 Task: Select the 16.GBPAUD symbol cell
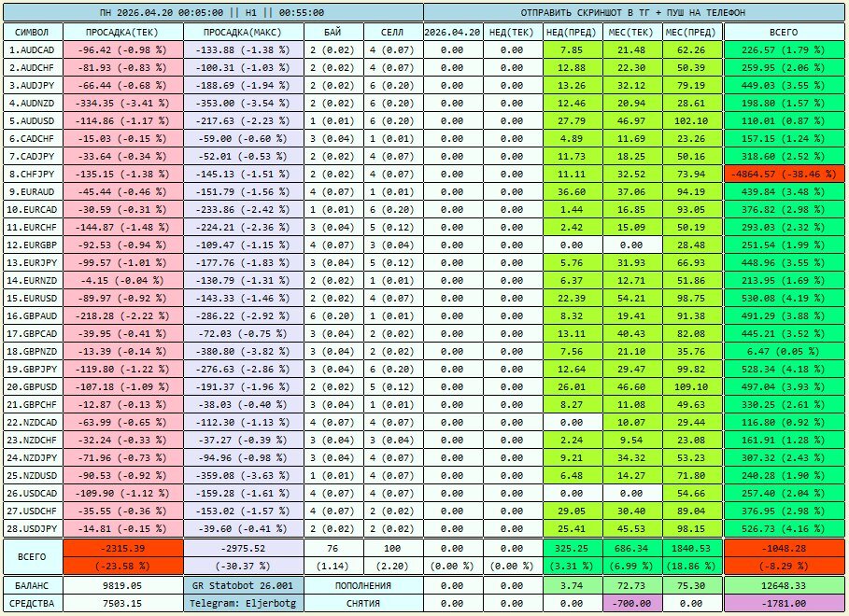pos(32,315)
